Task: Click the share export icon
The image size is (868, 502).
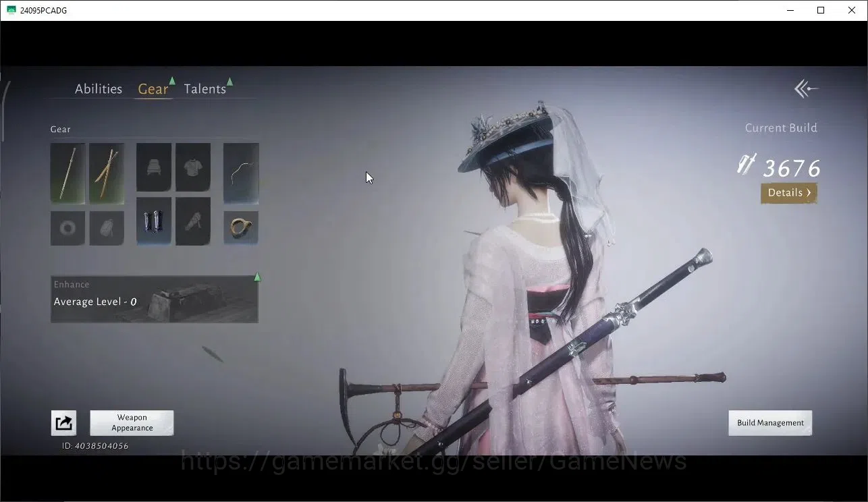Action: point(63,423)
